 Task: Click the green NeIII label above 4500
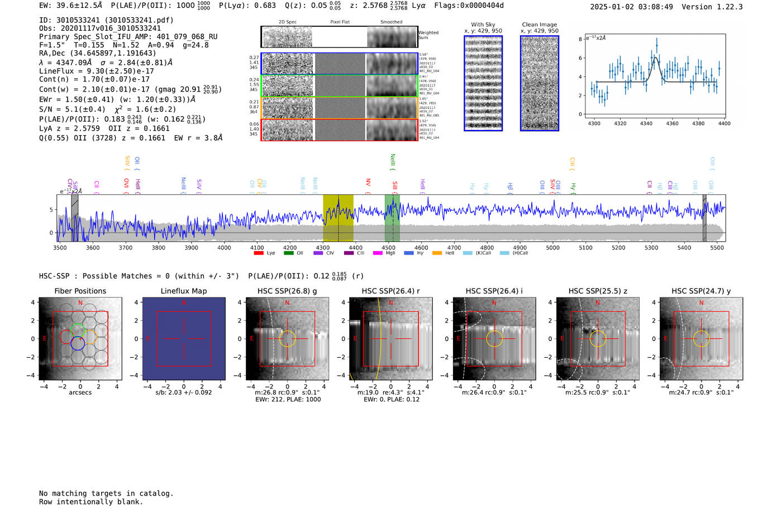click(393, 162)
